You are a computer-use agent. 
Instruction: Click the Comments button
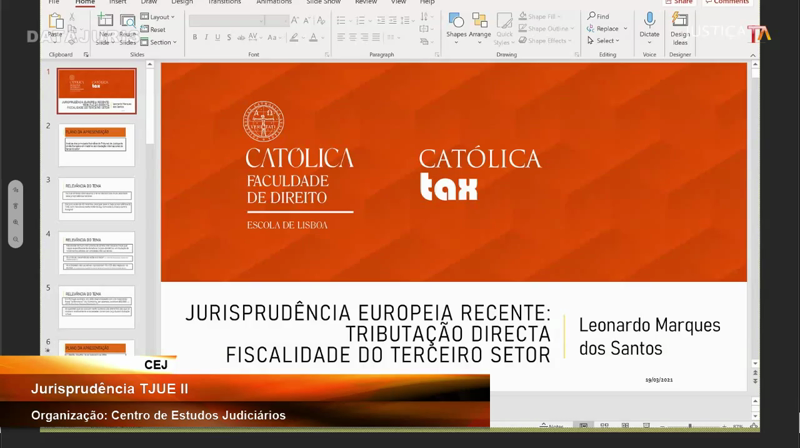point(726,2)
